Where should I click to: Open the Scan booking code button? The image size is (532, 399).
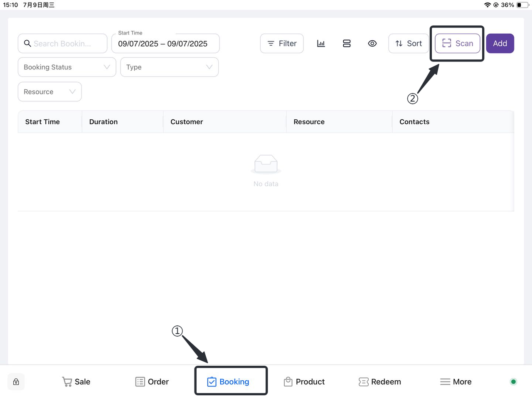pos(458,44)
